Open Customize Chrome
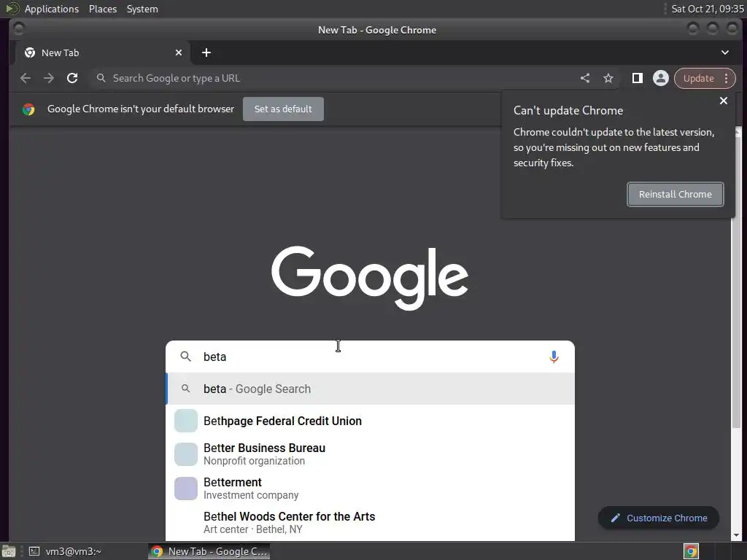 (x=659, y=518)
